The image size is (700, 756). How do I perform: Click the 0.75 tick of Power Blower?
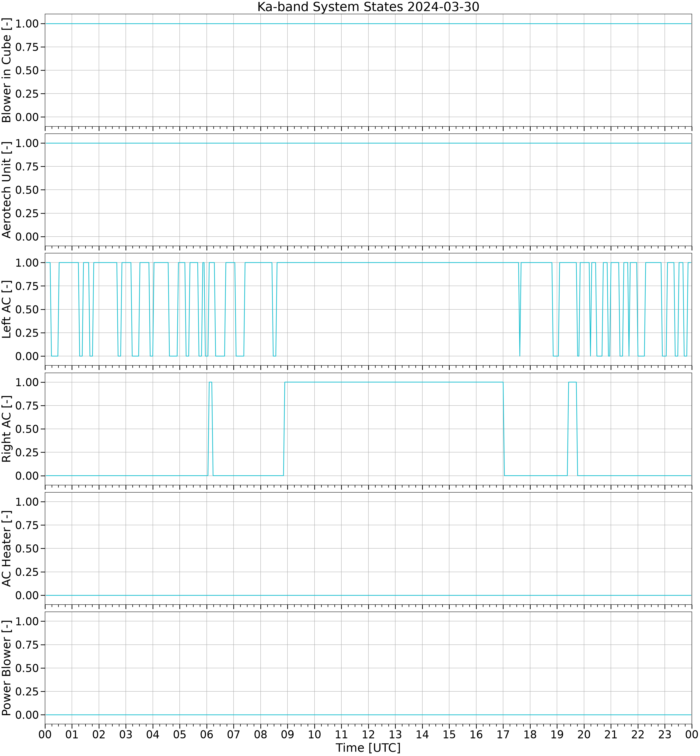[27, 645]
